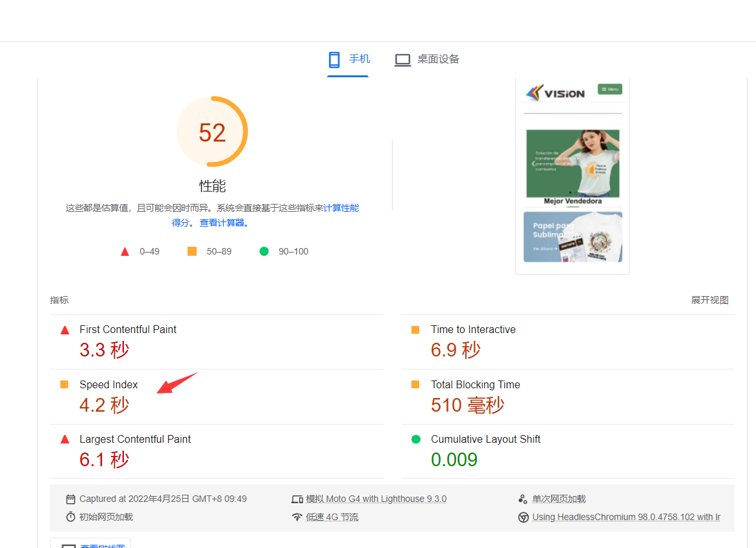Click the 6.9 秒 value

456,350
